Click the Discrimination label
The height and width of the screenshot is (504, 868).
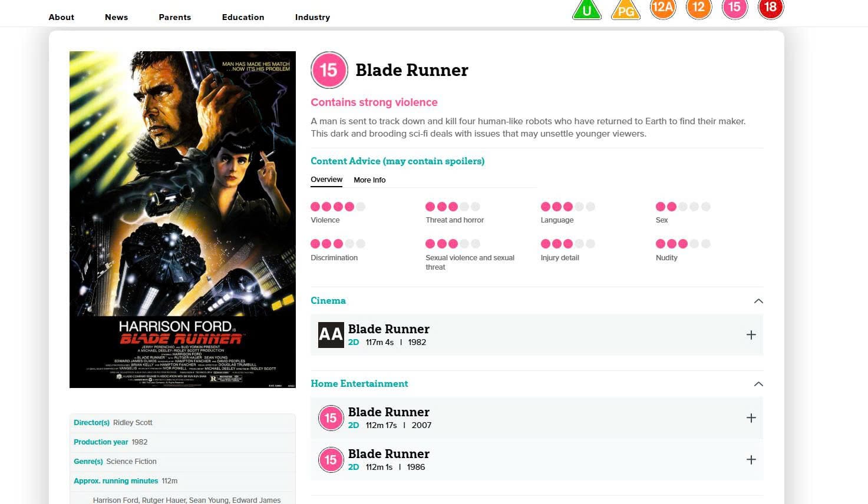(334, 258)
